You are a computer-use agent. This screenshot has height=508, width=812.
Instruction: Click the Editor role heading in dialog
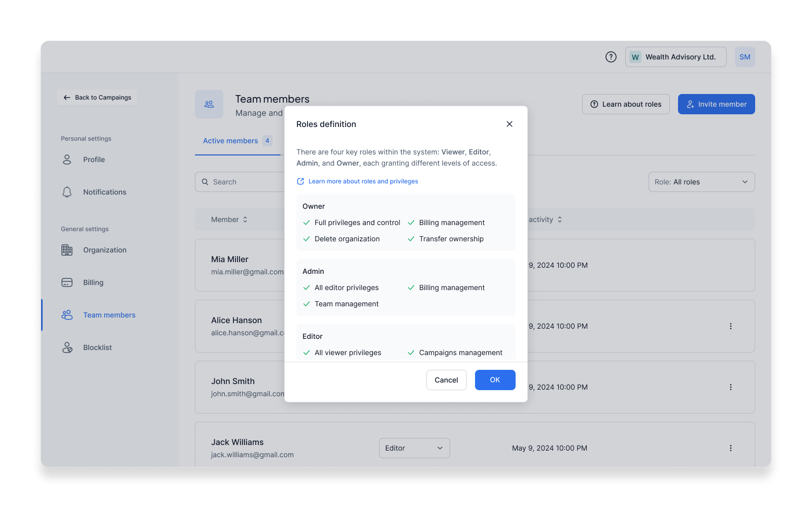tap(313, 336)
